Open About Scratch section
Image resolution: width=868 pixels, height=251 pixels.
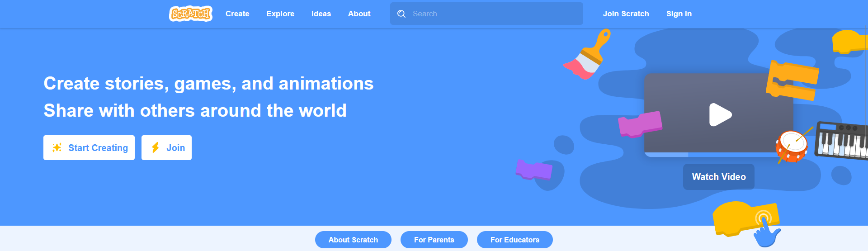353,240
